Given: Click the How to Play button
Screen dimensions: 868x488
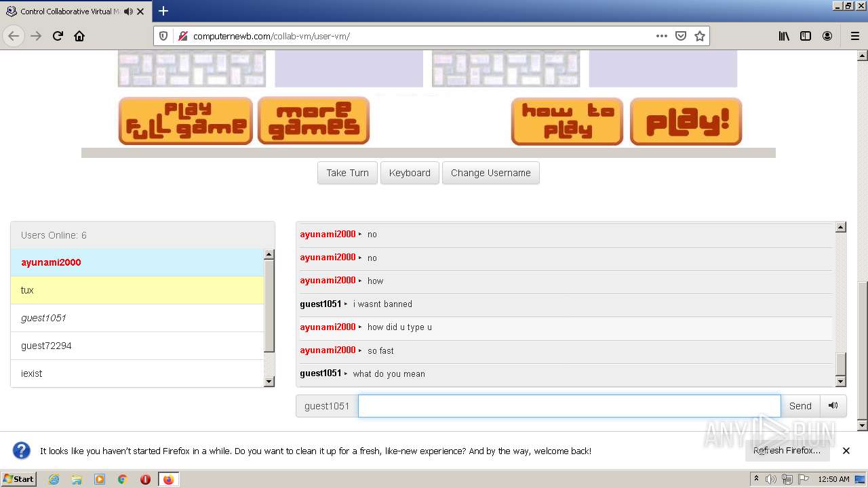Looking at the screenshot, I should [567, 121].
